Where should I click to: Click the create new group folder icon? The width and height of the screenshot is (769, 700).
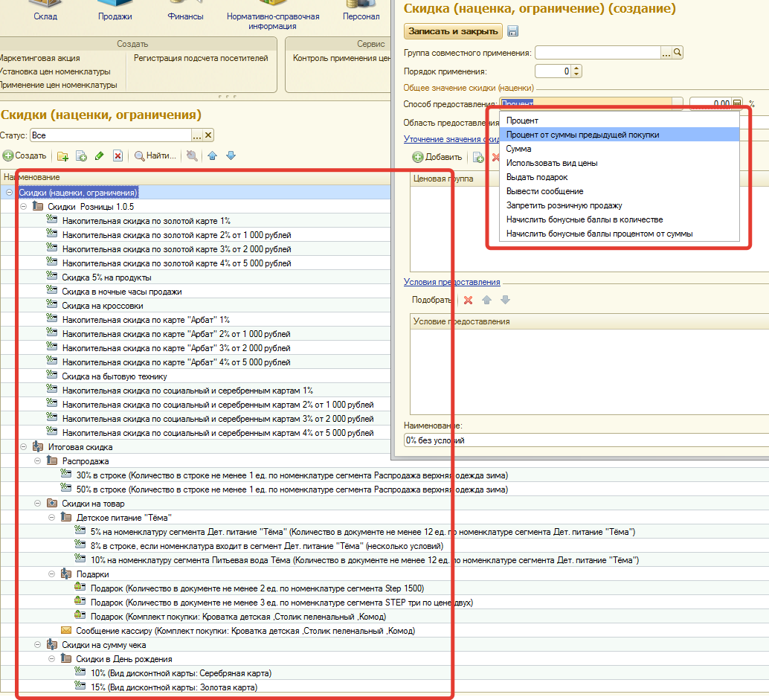pos(63,156)
